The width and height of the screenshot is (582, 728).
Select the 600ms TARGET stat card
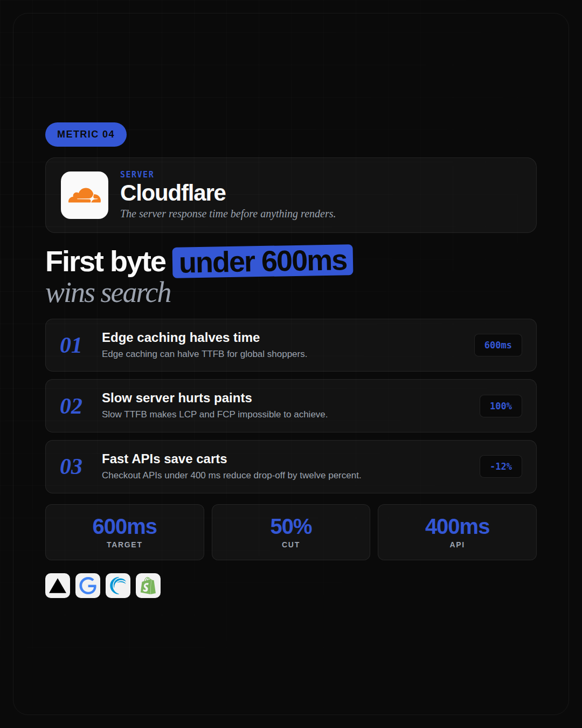[x=124, y=532]
